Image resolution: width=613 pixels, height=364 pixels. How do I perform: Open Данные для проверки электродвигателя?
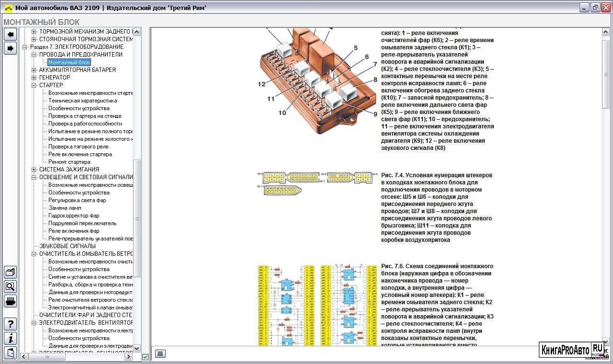(91, 346)
